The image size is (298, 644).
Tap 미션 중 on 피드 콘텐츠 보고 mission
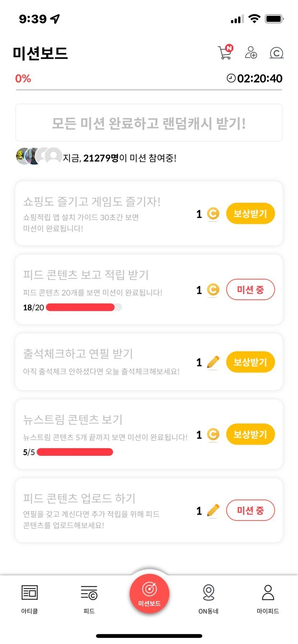250,290
